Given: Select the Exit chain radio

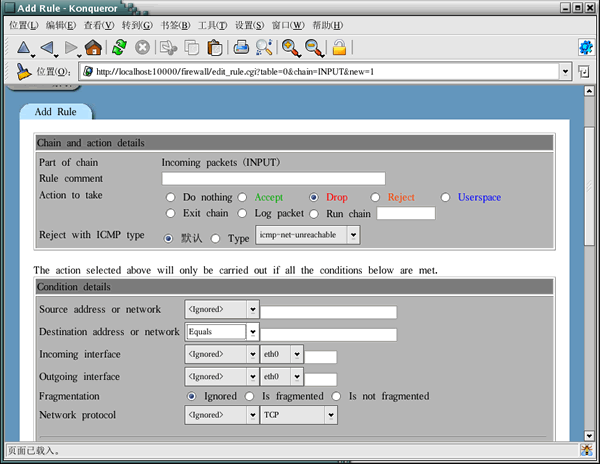Looking at the screenshot, I should click(171, 213).
